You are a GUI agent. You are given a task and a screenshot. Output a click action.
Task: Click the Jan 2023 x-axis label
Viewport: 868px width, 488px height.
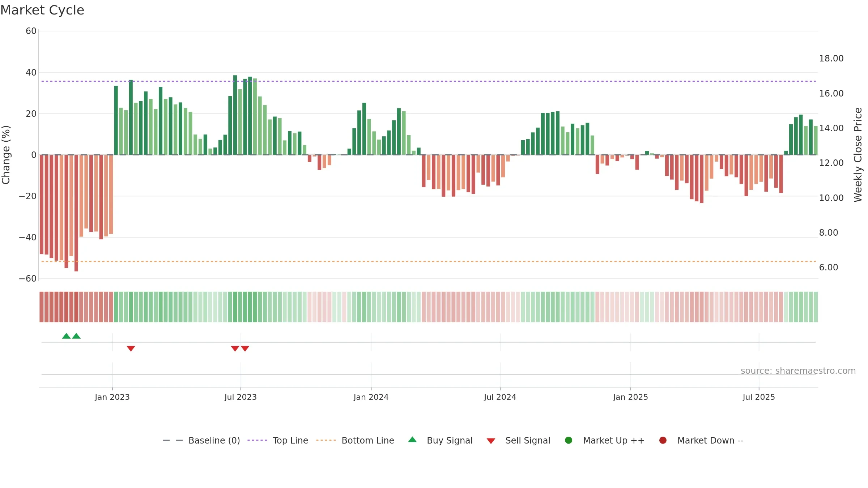112,397
